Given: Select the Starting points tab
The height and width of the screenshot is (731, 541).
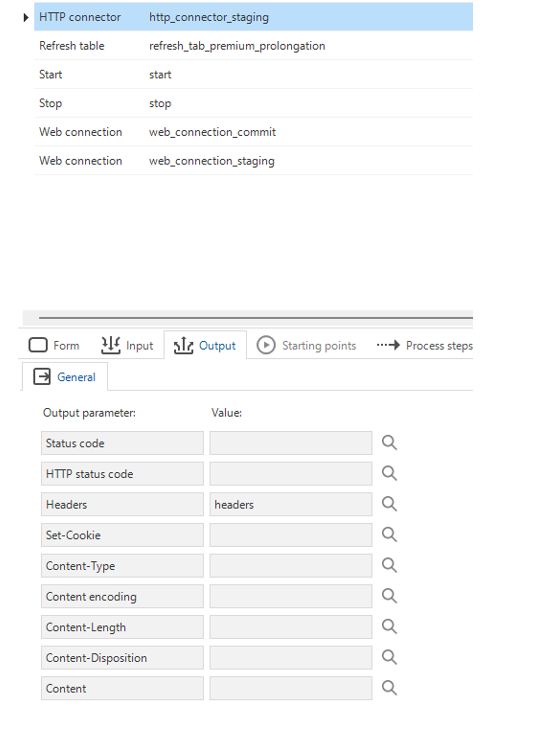Looking at the screenshot, I should pos(306,345).
